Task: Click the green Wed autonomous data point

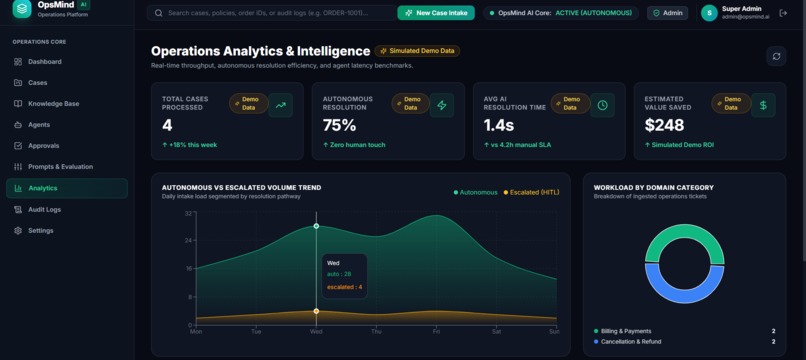Action: tap(316, 226)
